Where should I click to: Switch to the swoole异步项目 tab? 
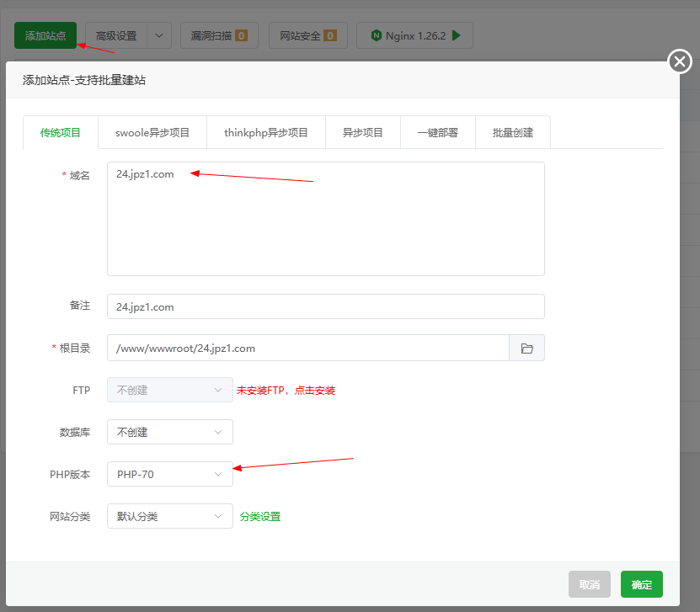point(152,132)
